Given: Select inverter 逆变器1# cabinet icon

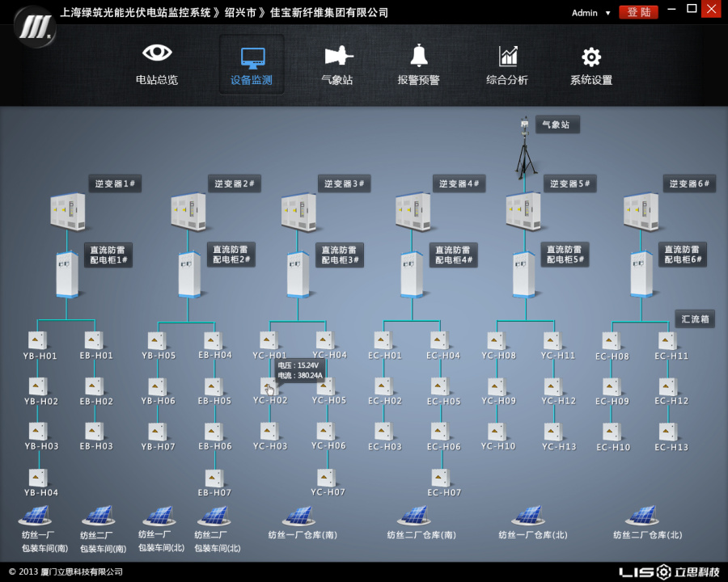Looking at the screenshot, I should (x=68, y=212).
